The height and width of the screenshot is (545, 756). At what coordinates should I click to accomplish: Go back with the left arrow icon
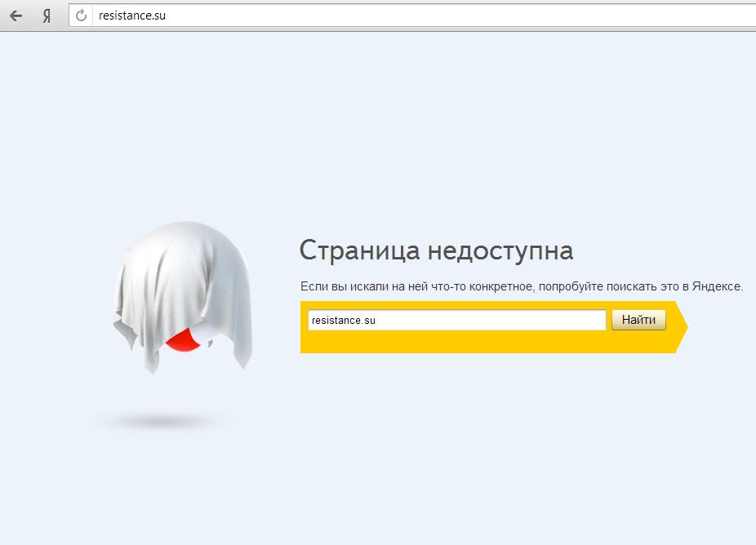16,16
